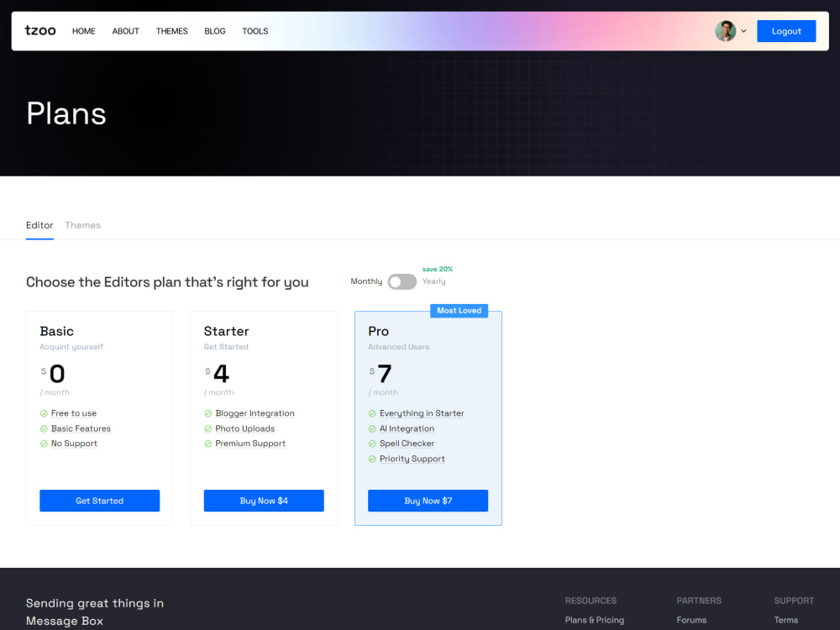
Task: Click Buy Now $4 button
Action: [x=264, y=501]
